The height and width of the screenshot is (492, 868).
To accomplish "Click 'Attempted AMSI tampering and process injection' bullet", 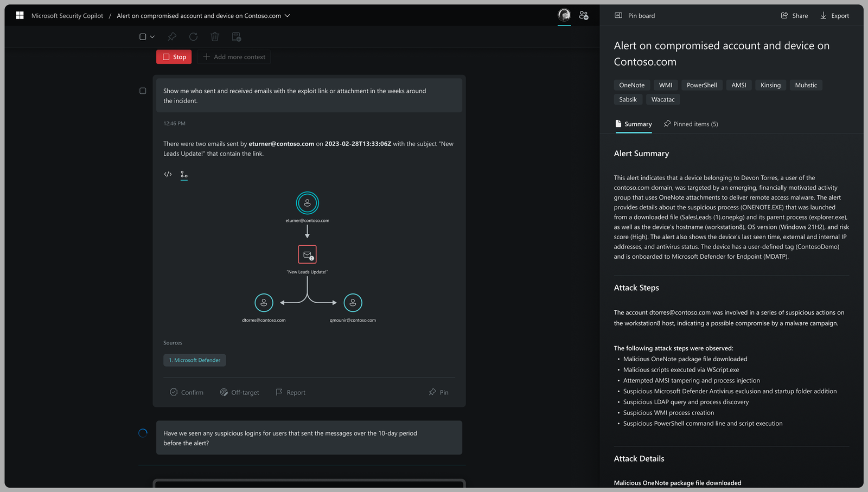I will 691,381.
